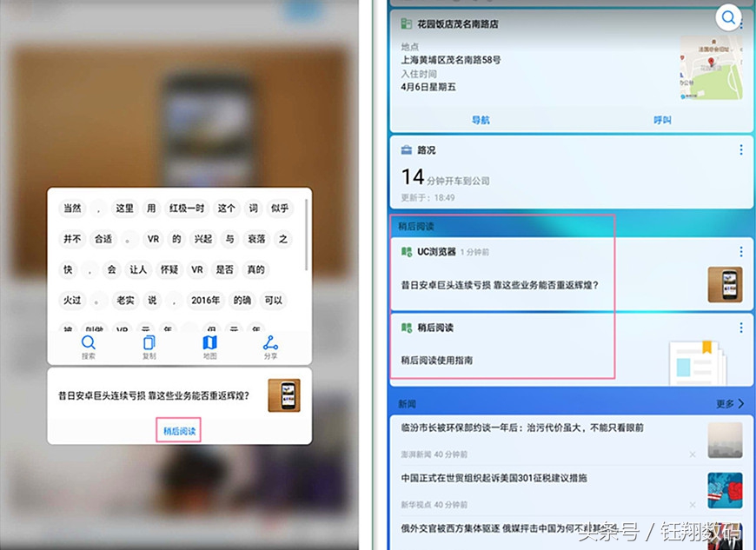The width and height of the screenshot is (756, 550).
Task: Tap the map (地图) icon
Action: (x=209, y=342)
